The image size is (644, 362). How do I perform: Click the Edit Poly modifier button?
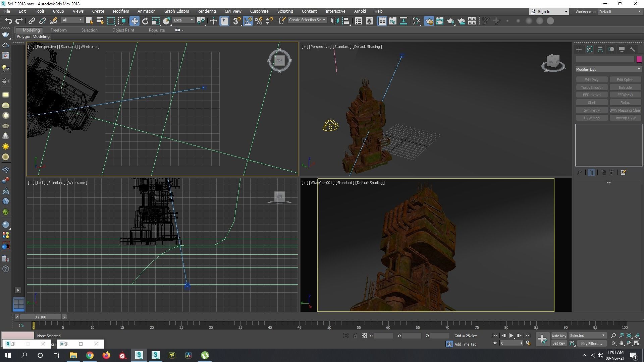[x=591, y=80]
